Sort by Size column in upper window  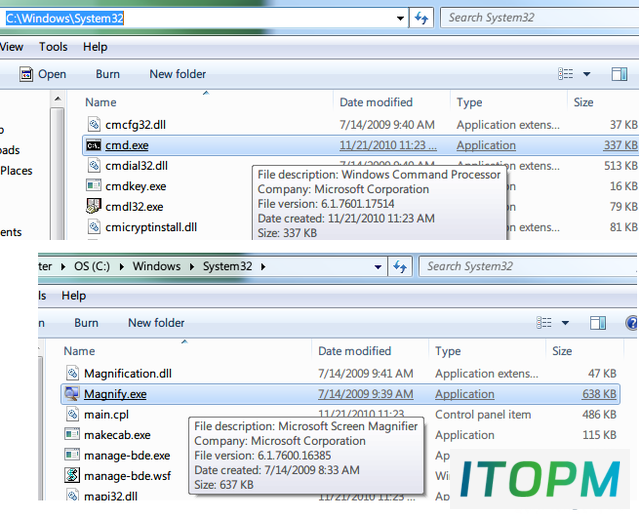click(583, 102)
